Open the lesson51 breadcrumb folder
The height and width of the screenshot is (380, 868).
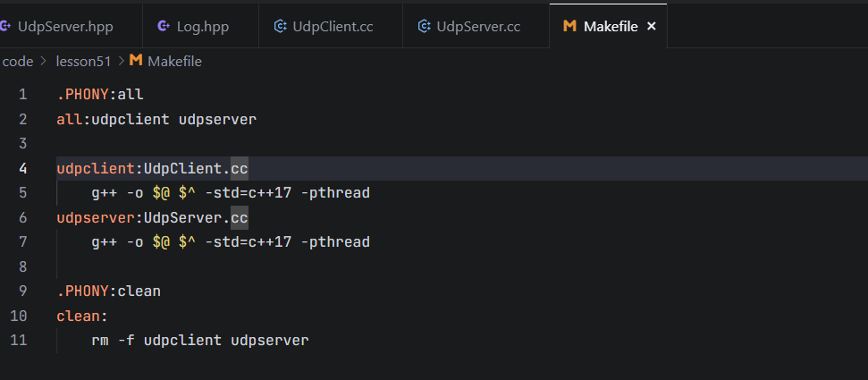84,62
